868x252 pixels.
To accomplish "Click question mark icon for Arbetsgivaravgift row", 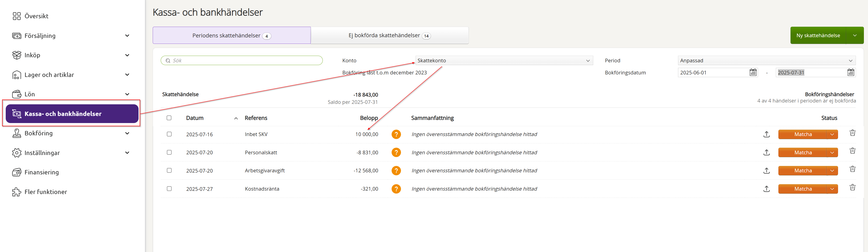I will [x=396, y=171].
